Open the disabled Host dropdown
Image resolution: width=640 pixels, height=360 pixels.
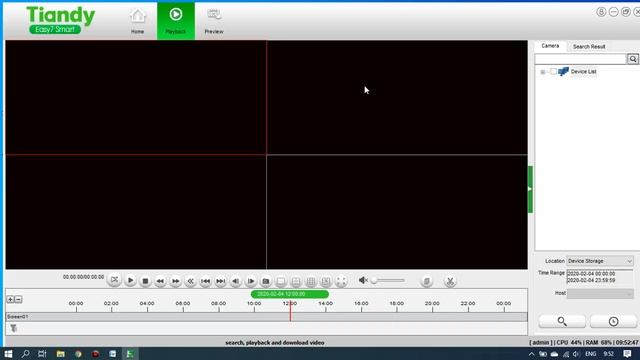click(600, 293)
